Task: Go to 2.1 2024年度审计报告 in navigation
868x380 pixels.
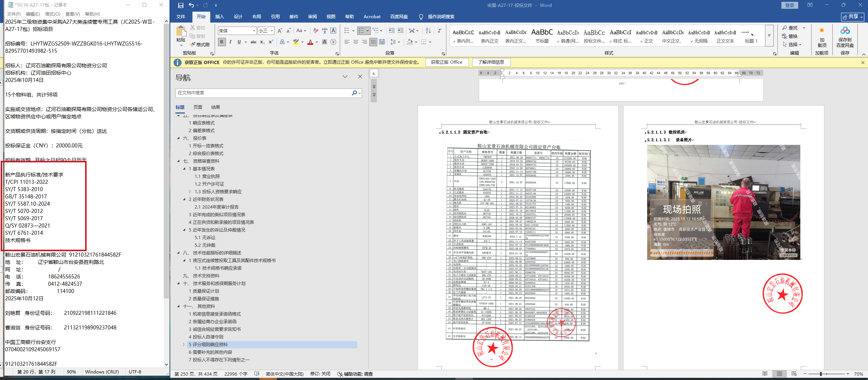Action: coord(216,207)
